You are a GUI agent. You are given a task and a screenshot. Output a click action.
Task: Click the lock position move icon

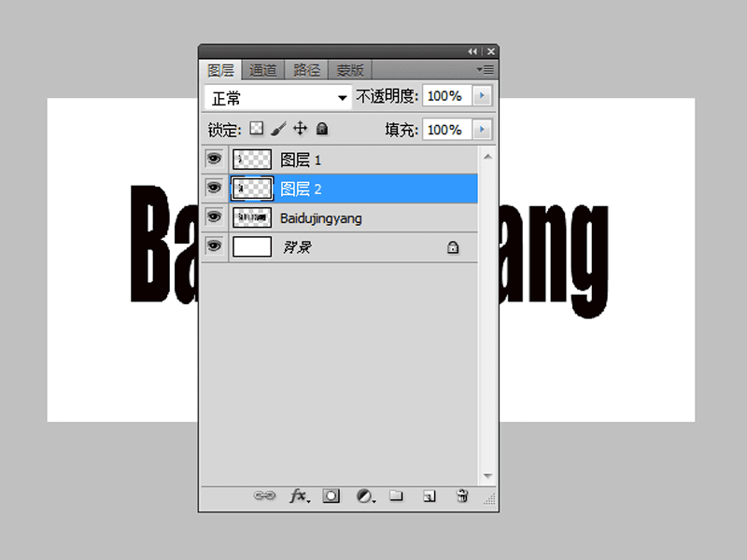point(300,129)
